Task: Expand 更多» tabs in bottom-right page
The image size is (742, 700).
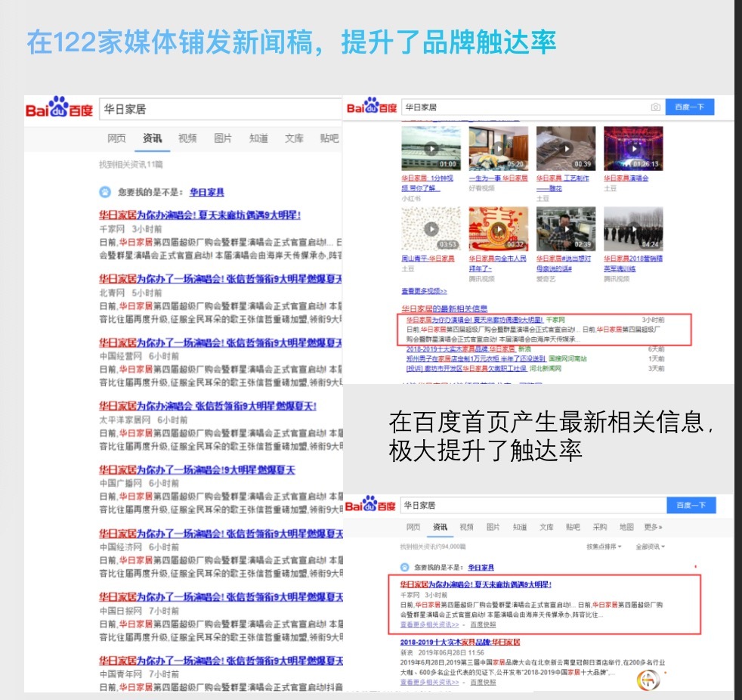Action: 654,527
